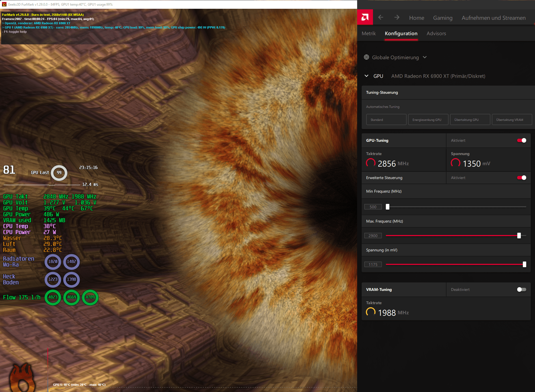Click the Min Frequenz 500 input field
This screenshot has height=392, width=535.
[x=373, y=207]
